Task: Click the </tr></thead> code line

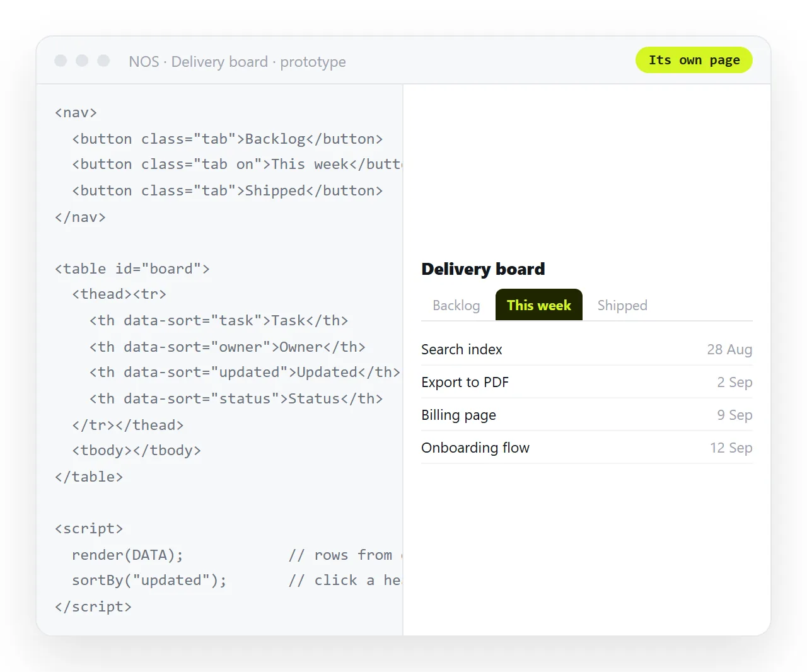Action: 127,425
